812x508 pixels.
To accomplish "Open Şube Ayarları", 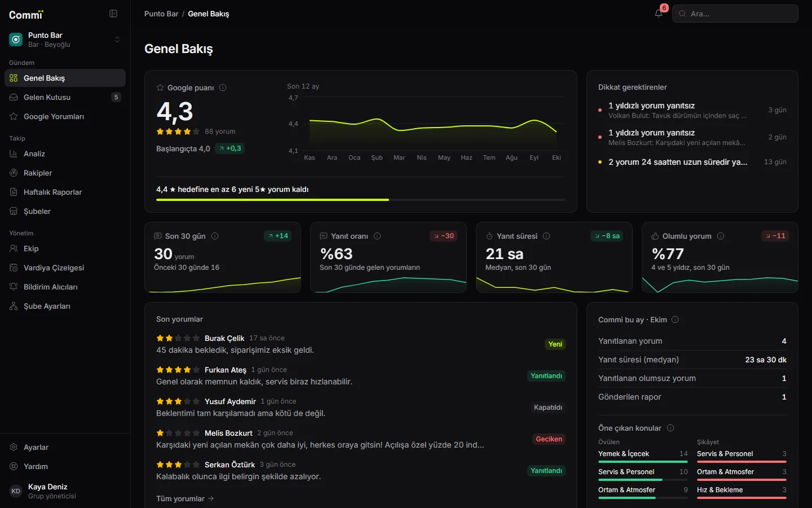I will (x=65, y=306).
